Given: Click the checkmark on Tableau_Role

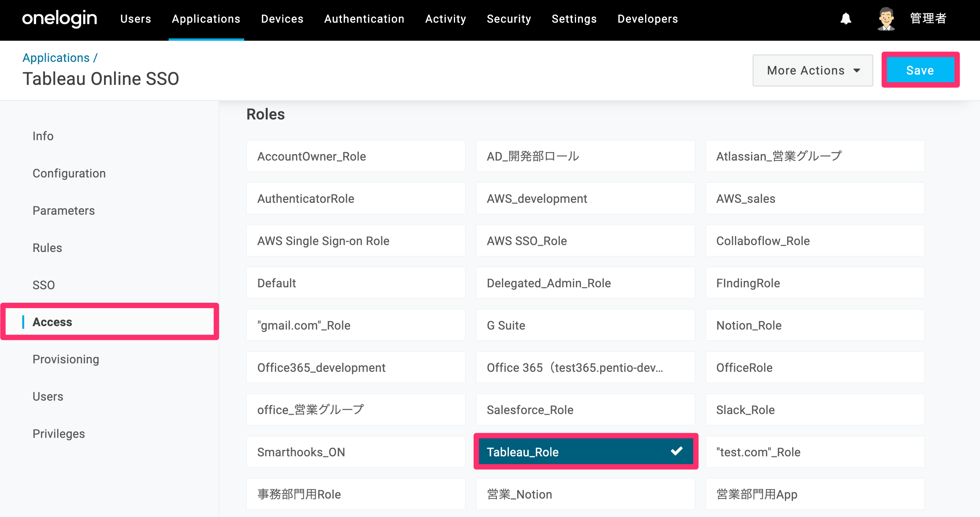Looking at the screenshot, I should [x=677, y=451].
